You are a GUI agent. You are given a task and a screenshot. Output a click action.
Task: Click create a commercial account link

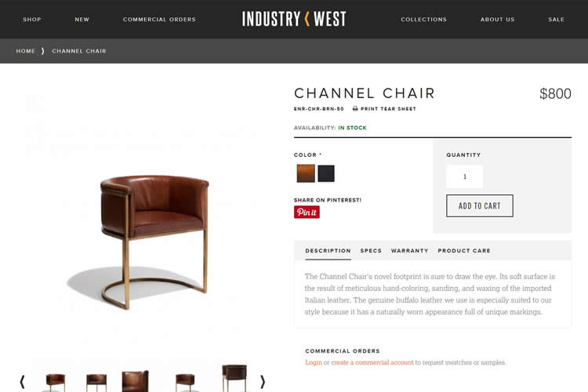coord(372,362)
